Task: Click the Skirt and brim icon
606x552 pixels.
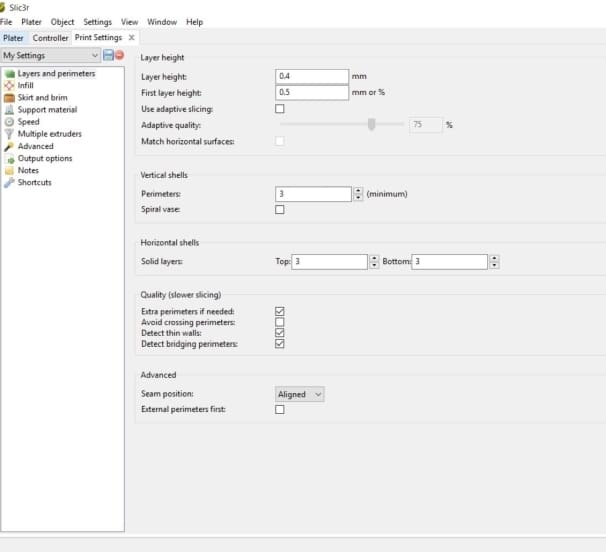Action: tap(9, 98)
